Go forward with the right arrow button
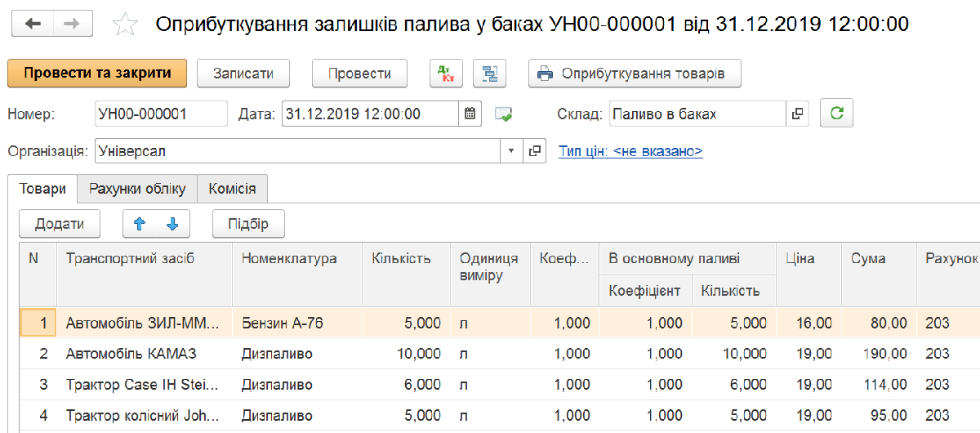Screen dimensions: 980x433 tap(72, 25)
